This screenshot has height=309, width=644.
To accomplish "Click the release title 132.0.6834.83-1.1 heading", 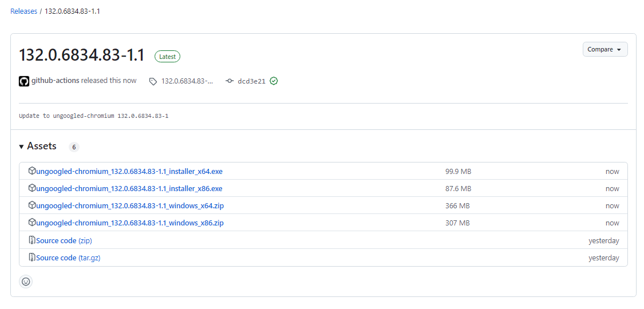I will pos(82,56).
